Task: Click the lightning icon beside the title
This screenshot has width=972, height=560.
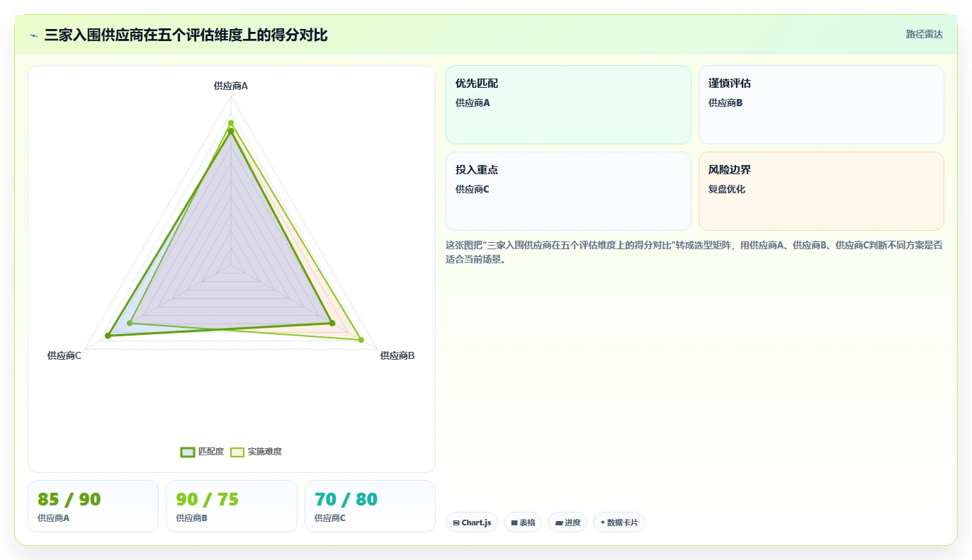Action: pos(34,35)
